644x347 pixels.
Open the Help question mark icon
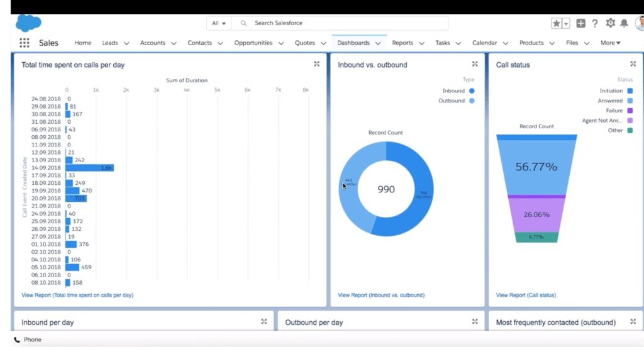595,23
